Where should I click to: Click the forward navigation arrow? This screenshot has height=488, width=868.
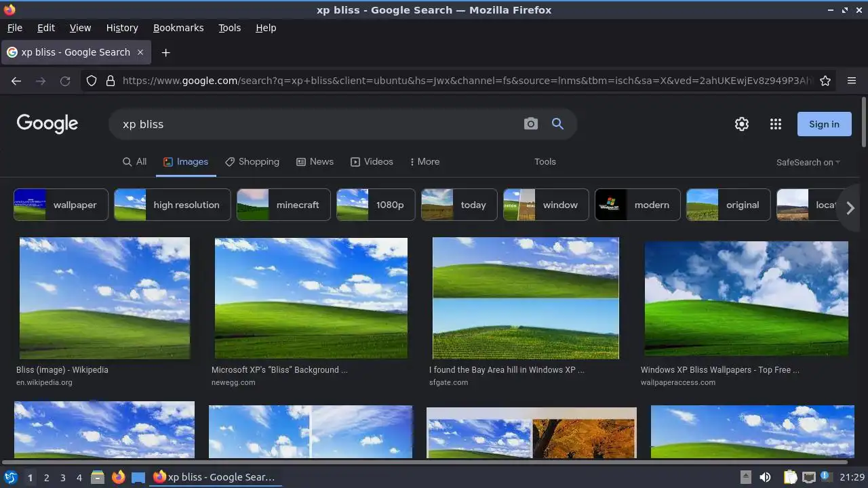[x=41, y=81]
